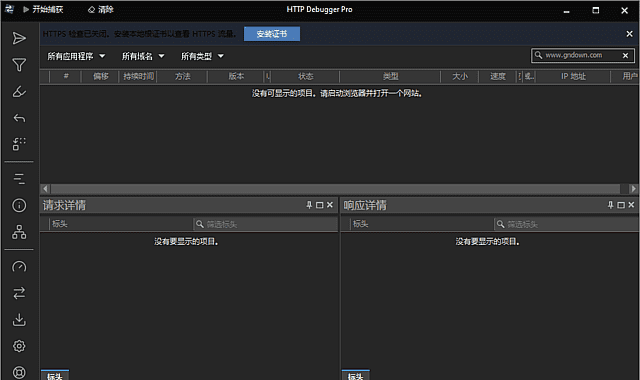The image size is (640, 380).
Task: Open the 所有类型 dropdown
Action: pos(202,56)
